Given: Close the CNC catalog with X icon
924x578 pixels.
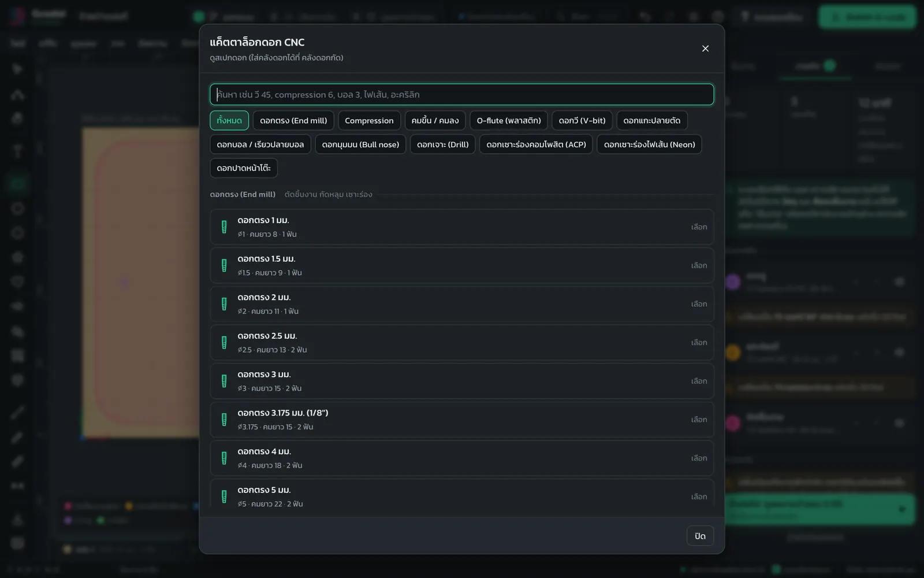Looking at the screenshot, I should click(705, 49).
